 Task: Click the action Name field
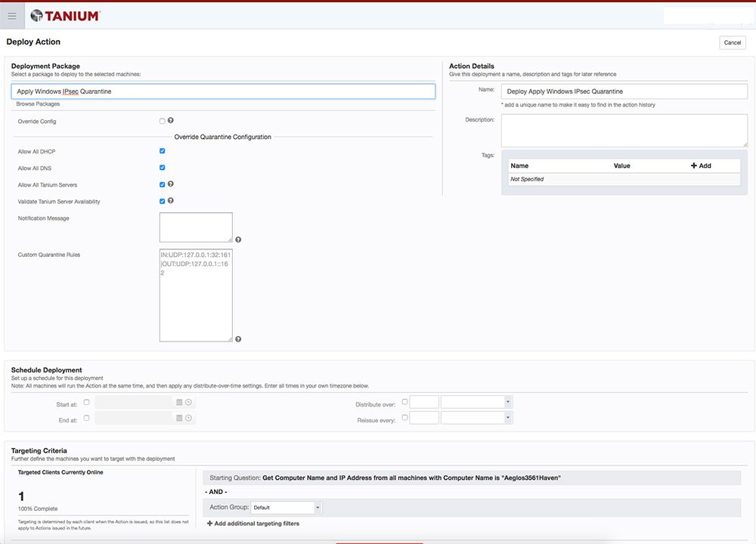(x=624, y=91)
